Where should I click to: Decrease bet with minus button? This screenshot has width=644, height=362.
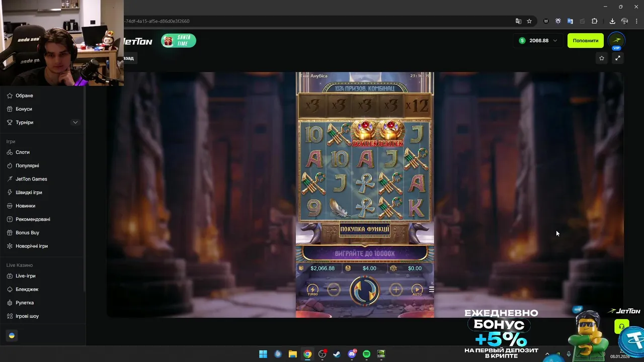coord(334,290)
